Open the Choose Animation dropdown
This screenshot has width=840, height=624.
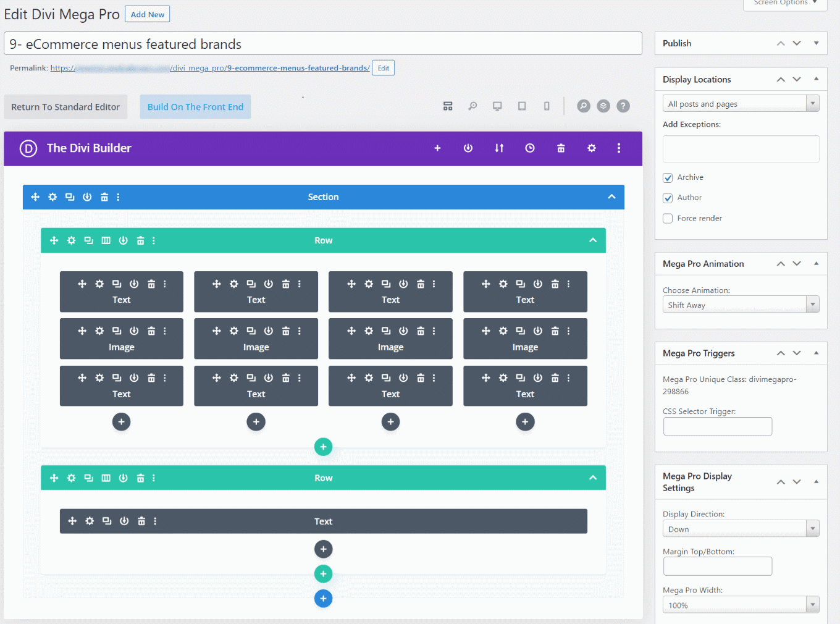pyautogui.click(x=741, y=304)
